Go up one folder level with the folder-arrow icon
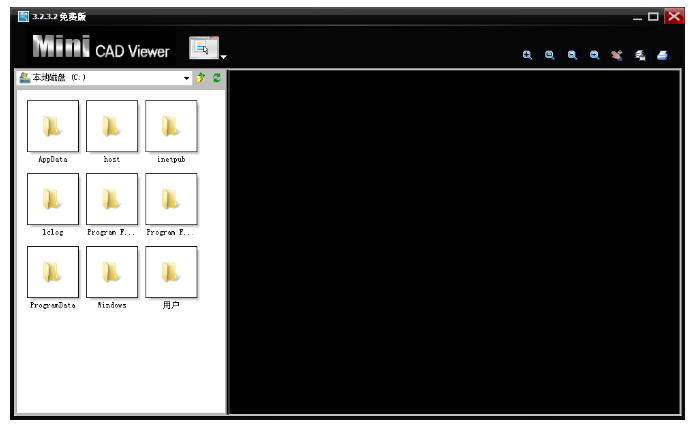 tap(201, 78)
